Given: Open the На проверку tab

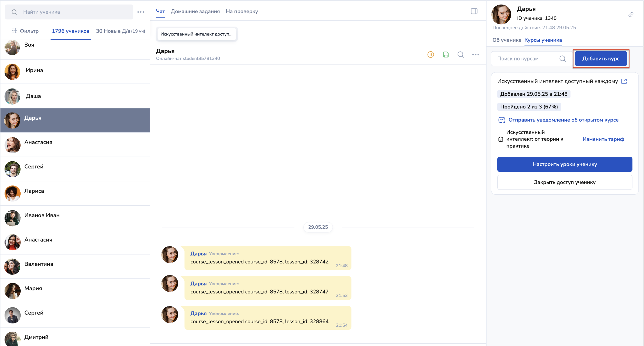Looking at the screenshot, I should pyautogui.click(x=241, y=12).
